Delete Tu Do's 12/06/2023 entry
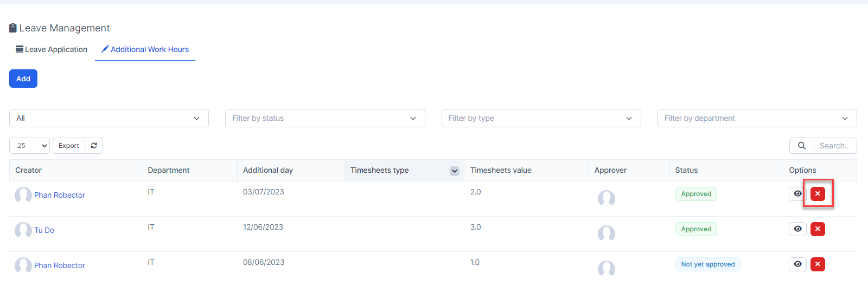This screenshot has height=286, width=868. 818,229
